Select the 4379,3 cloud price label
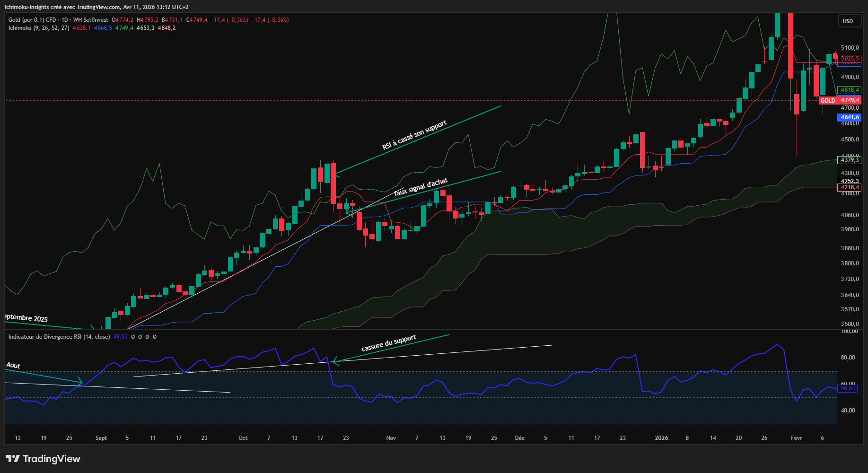The image size is (868, 473). pos(850,160)
